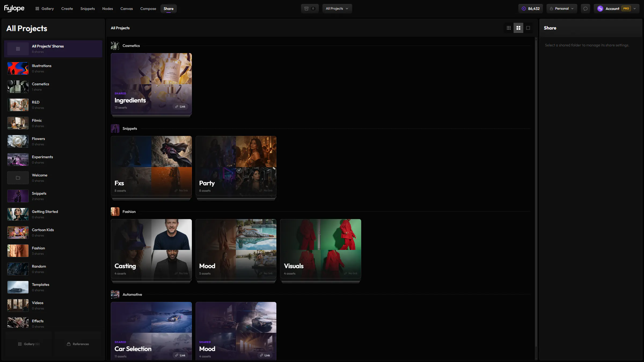644x362 pixels.
Task: Click the References button at sidebar bottom
Action: 78,344
